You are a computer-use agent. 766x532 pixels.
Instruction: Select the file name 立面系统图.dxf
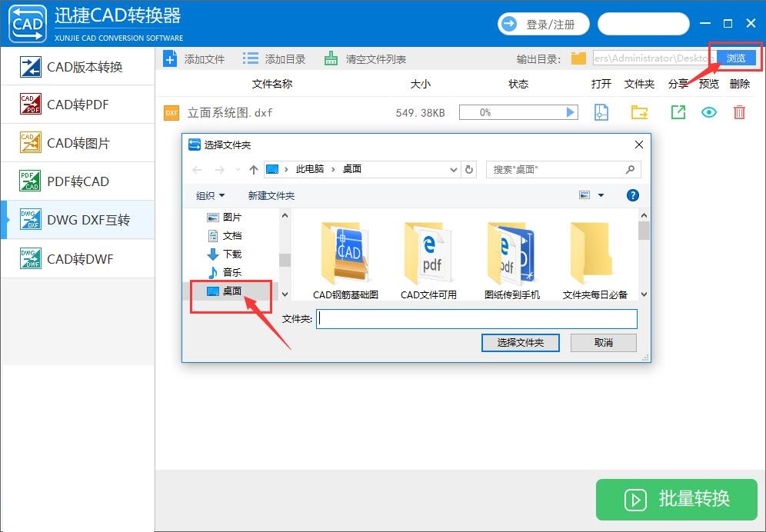(230, 113)
